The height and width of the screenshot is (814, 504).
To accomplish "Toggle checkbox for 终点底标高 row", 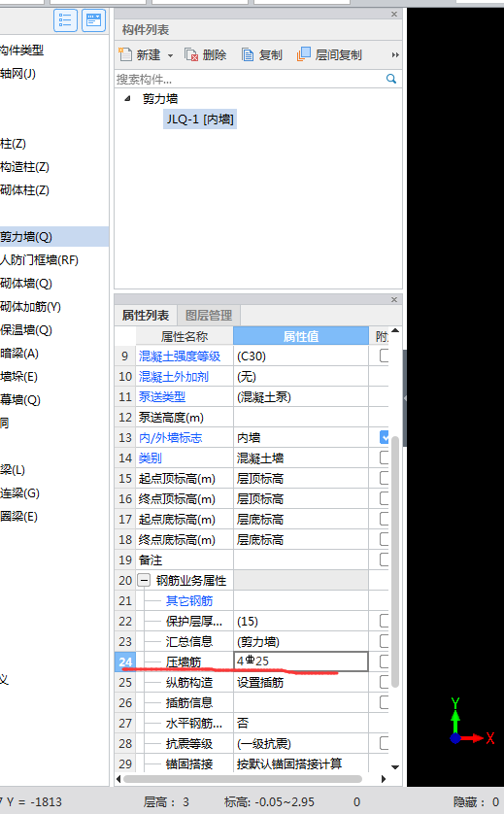I will click(385, 539).
